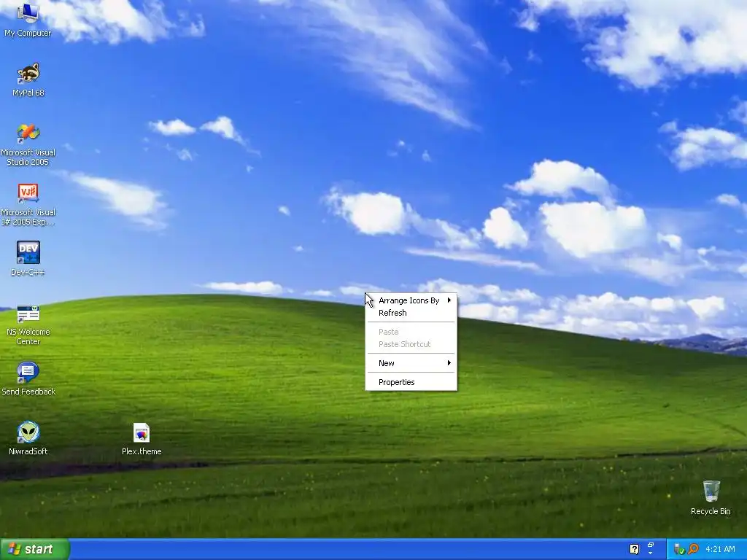Click the disabled Paste Shortcut entry
The image size is (747, 560).
[411, 344]
